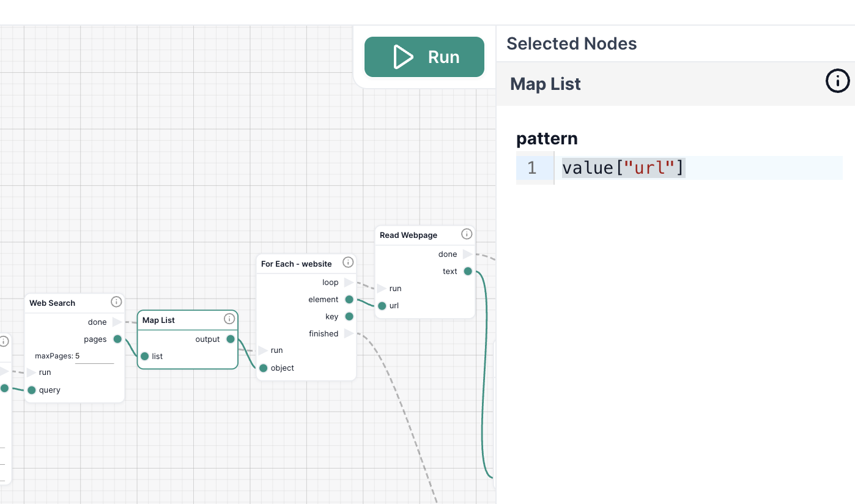The width and height of the screenshot is (855, 504).
Task: Click the For Each object input port
Action: (x=263, y=368)
